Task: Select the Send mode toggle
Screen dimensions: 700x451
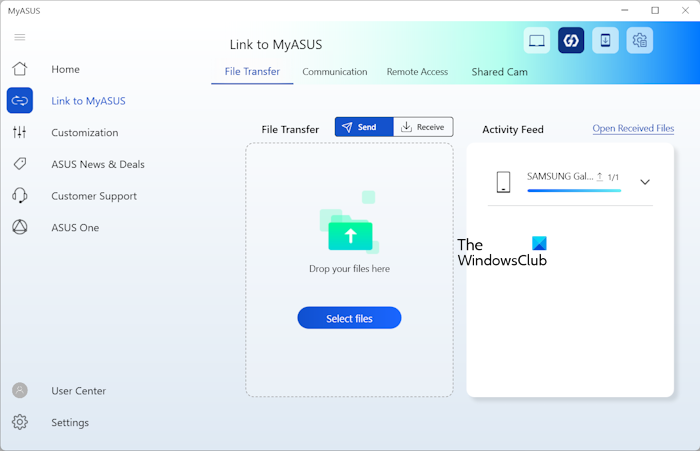Action: 364,127
